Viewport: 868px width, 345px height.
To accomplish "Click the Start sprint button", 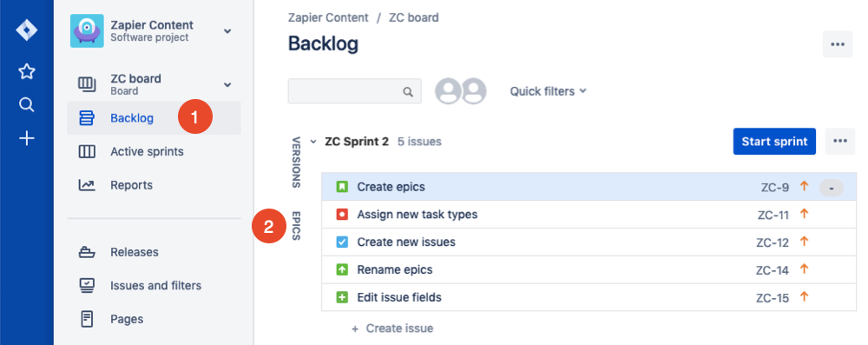I will pos(774,142).
